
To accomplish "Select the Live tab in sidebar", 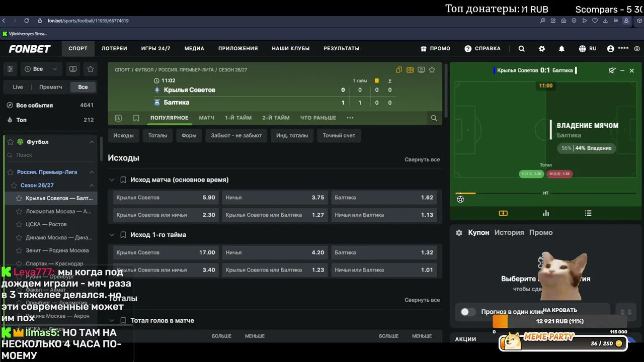I will coord(18,87).
